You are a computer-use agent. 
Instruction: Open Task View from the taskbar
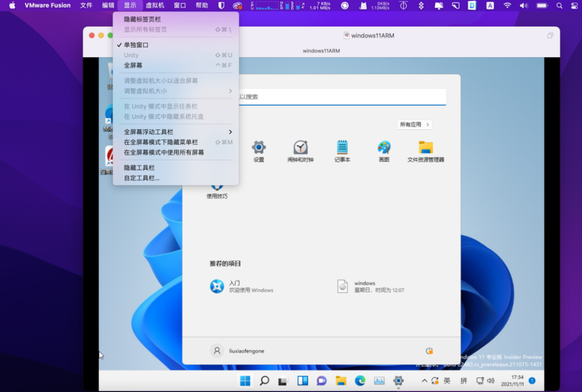tap(283, 381)
